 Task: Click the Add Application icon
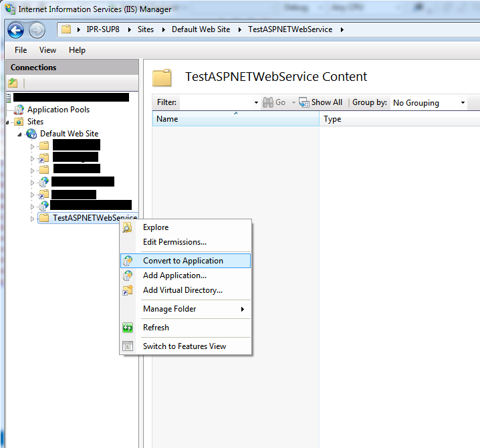point(127,275)
